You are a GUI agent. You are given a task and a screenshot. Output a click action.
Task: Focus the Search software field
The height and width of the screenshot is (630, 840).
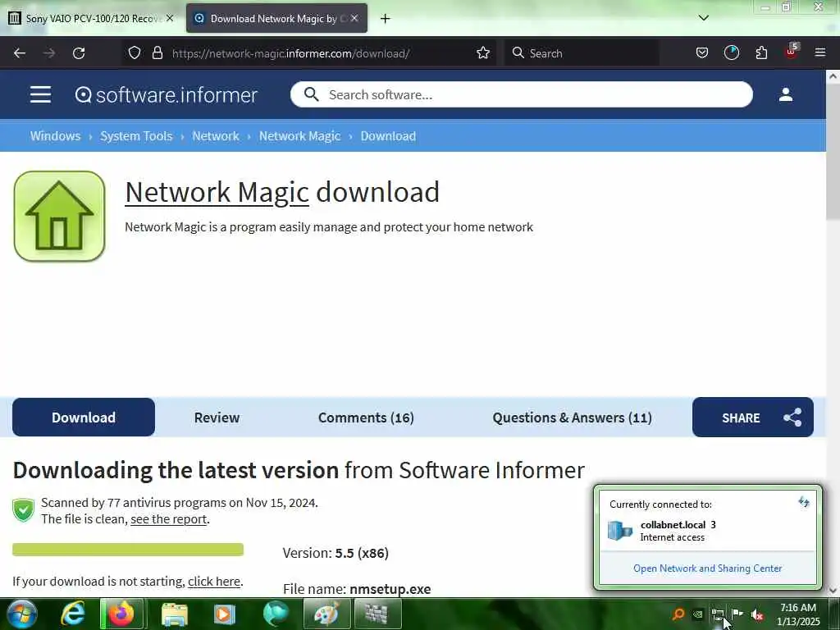(521, 95)
